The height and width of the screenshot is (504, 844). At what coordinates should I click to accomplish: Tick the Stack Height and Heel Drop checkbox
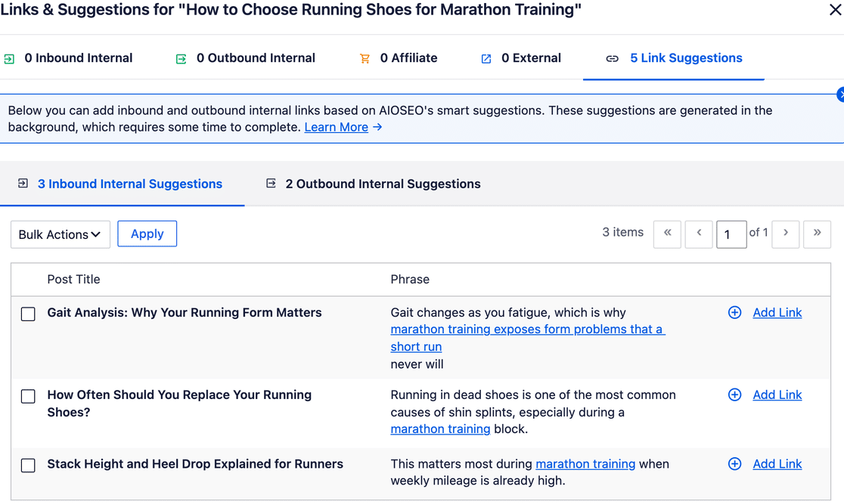[x=28, y=465]
